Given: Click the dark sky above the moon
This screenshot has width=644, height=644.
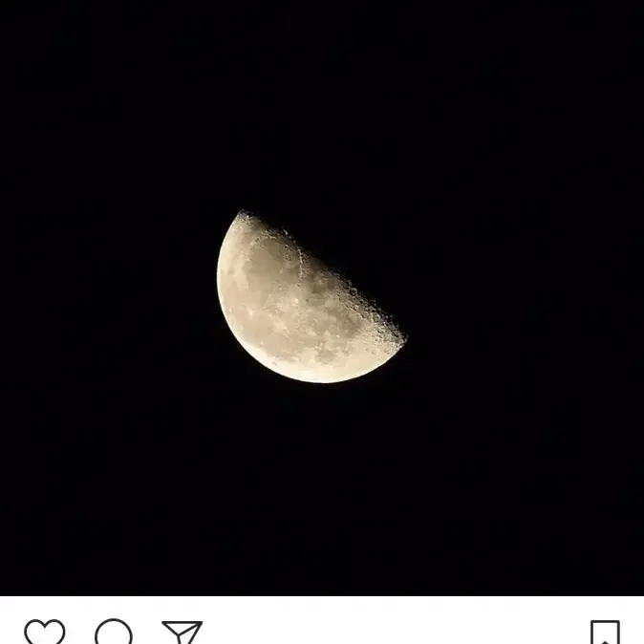Looking at the screenshot, I should 322,102.
